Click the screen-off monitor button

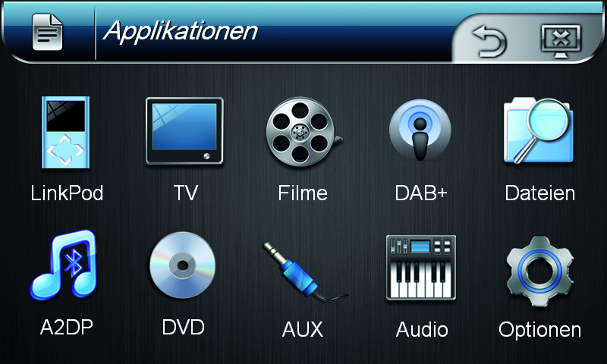point(561,41)
